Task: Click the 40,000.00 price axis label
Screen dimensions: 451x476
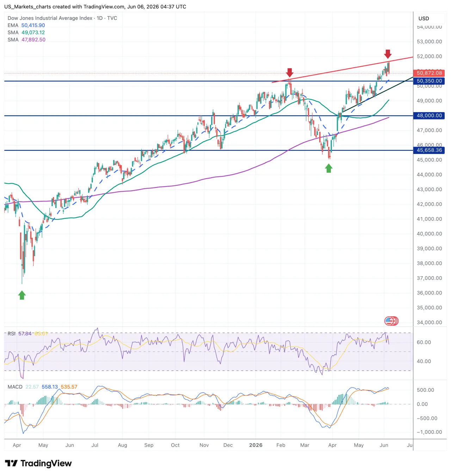Action: [x=429, y=234]
